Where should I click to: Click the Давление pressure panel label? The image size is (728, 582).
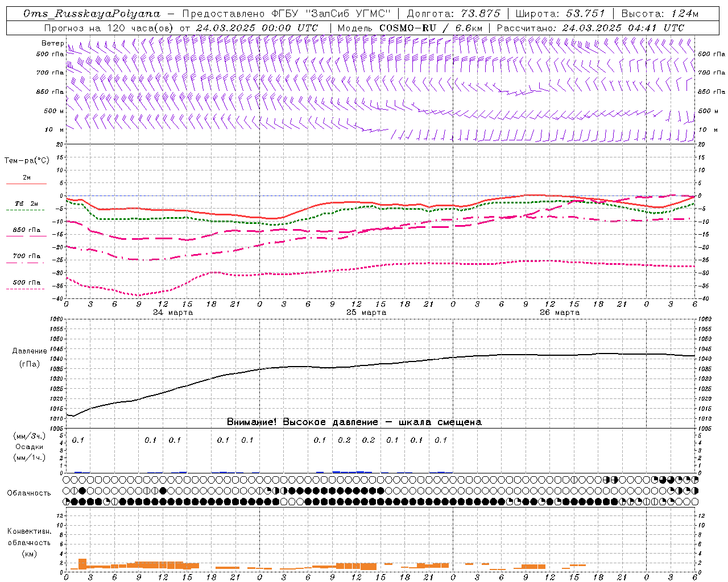(30, 351)
